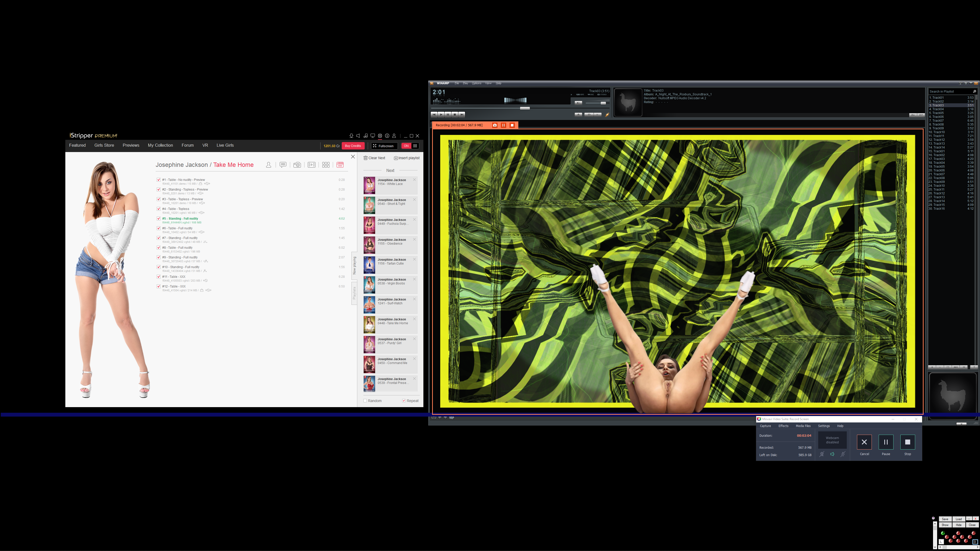This screenshot has width=980, height=551.
Task: Click Winamp's stop button
Action: coord(455,115)
